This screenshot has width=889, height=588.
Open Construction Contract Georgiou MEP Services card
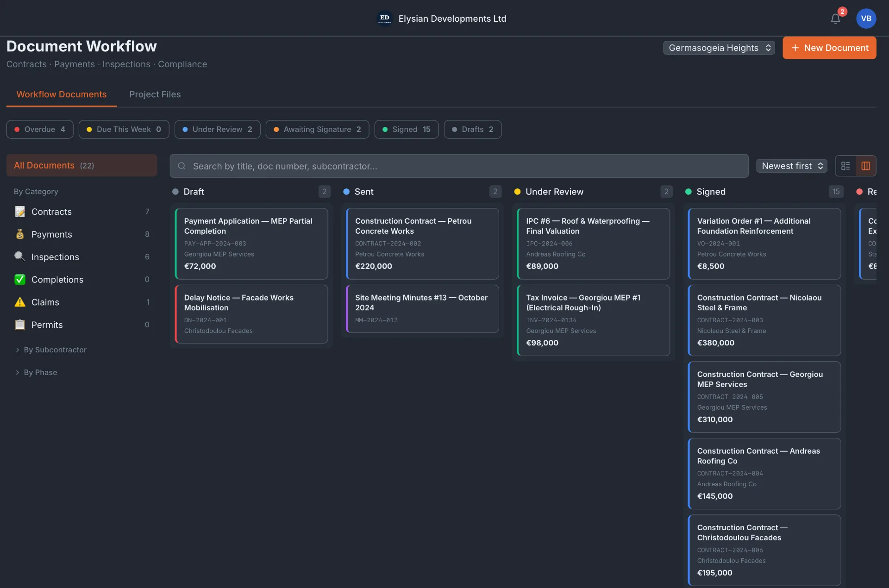[x=764, y=397]
